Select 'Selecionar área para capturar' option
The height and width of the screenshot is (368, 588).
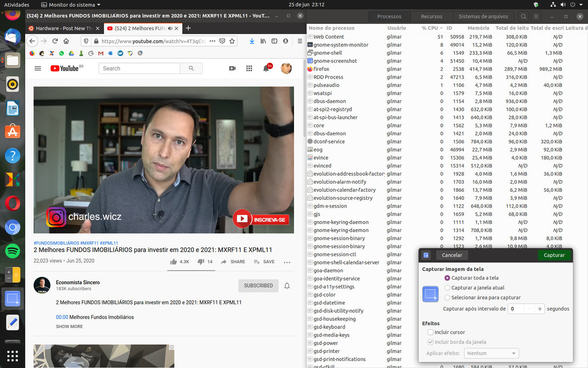tap(482, 298)
